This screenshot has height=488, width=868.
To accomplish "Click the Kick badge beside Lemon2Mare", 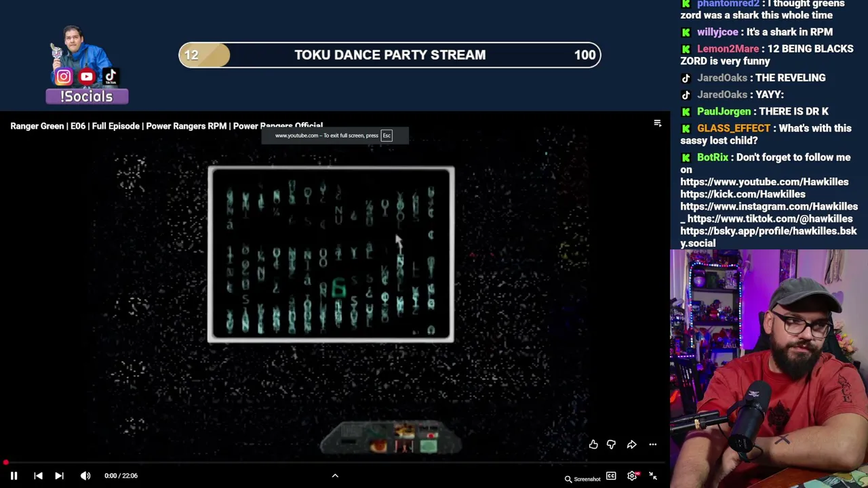I will pyautogui.click(x=686, y=49).
